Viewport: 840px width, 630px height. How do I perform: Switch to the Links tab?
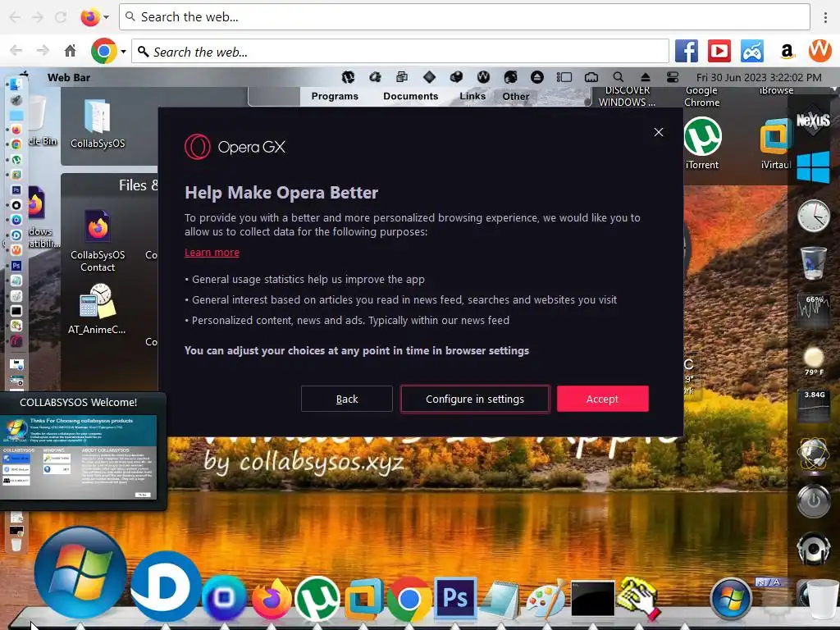tap(472, 97)
